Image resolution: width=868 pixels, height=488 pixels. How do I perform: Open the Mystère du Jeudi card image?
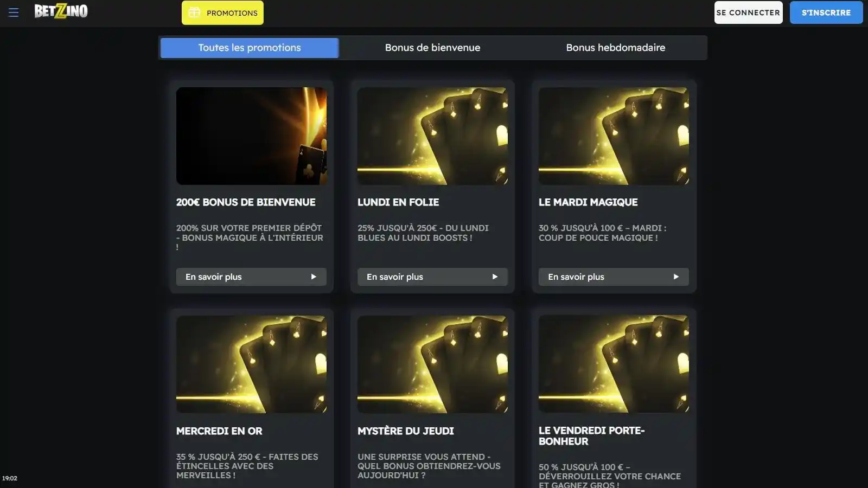click(x=432, y=364)
